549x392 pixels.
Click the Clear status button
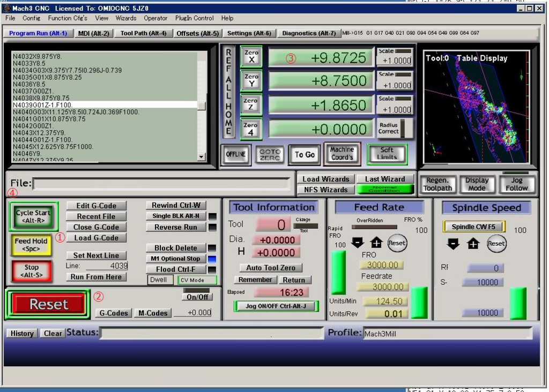point(53,333)
